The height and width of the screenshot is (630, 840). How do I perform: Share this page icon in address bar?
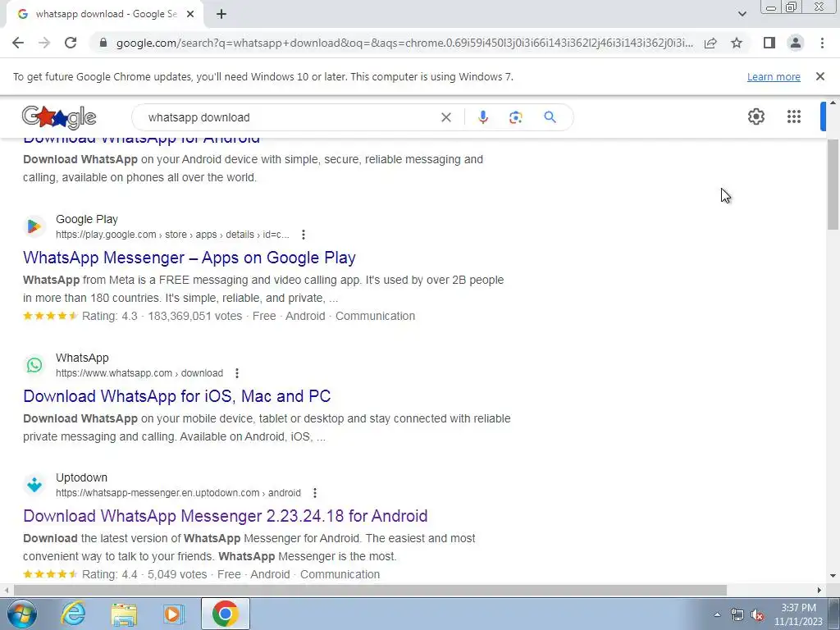(710, 43)
